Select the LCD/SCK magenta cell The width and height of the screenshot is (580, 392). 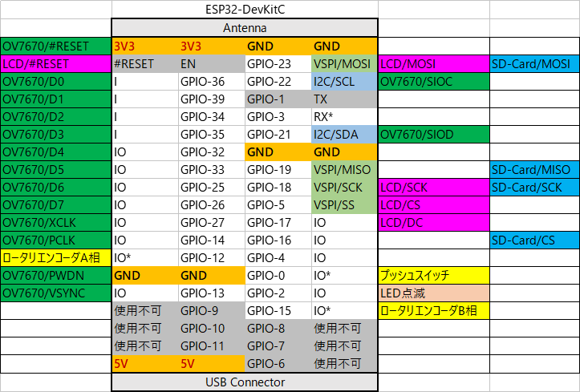[x=434, y=188]
